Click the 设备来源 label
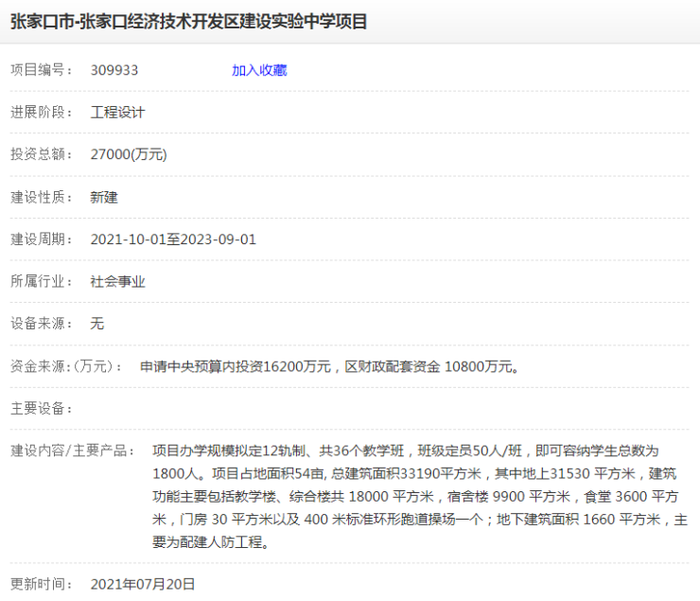This screenshot has height=601, width=700. [41, 324]
